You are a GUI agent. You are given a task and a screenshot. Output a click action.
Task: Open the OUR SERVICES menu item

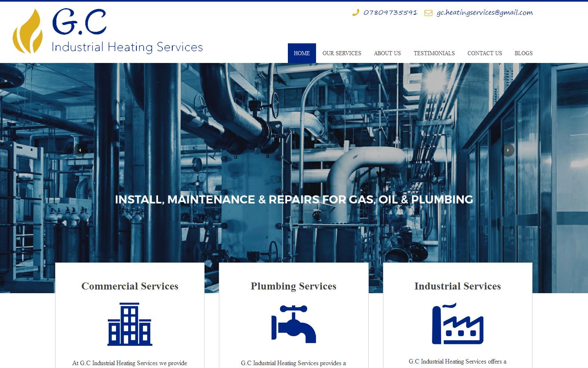point(342,53)
